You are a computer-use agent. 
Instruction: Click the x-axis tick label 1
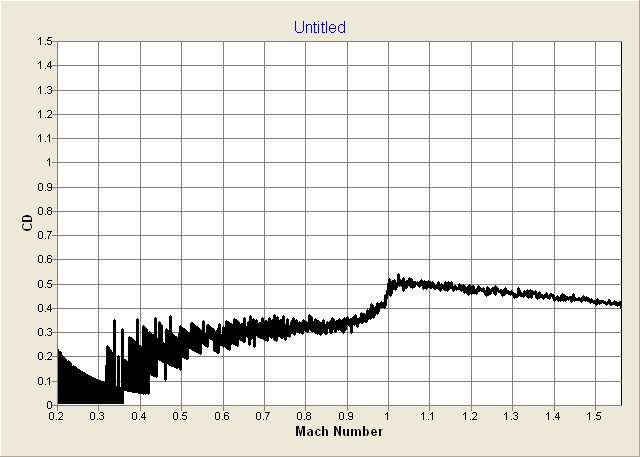pyautogui.click(x=388, y=415)
